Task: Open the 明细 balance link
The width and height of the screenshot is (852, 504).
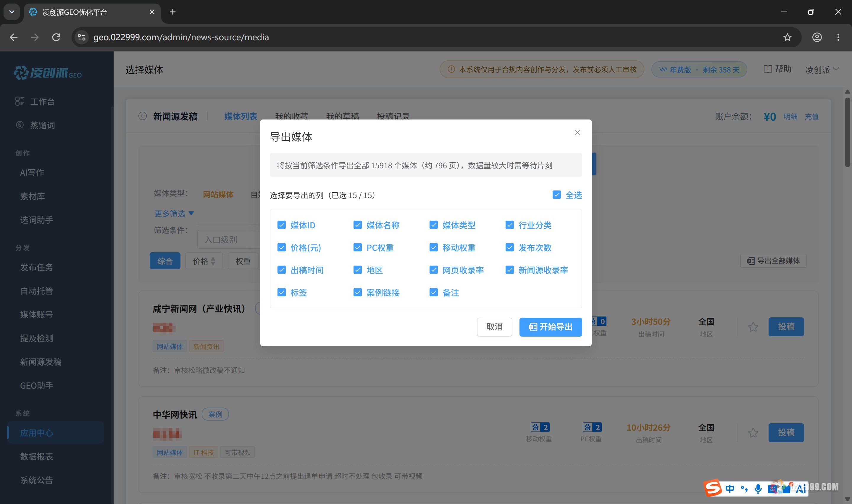Action: 790,117
